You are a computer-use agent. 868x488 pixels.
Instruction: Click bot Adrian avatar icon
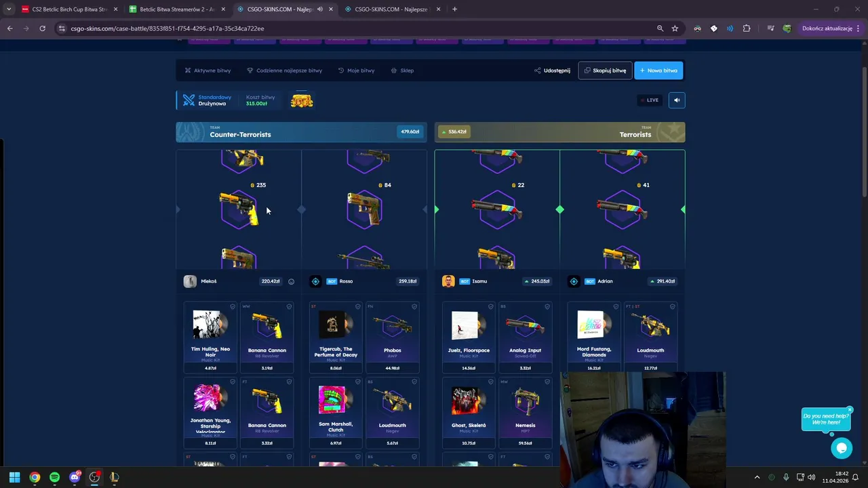pyautogui.click(x=574, y=281)
